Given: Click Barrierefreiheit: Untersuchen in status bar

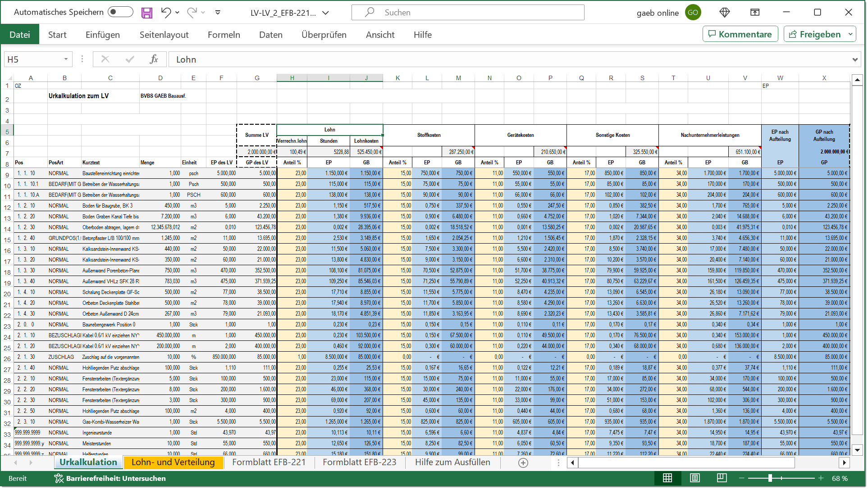Looking at the screenshot, I should pyautogui.click(x=110, y=478).
